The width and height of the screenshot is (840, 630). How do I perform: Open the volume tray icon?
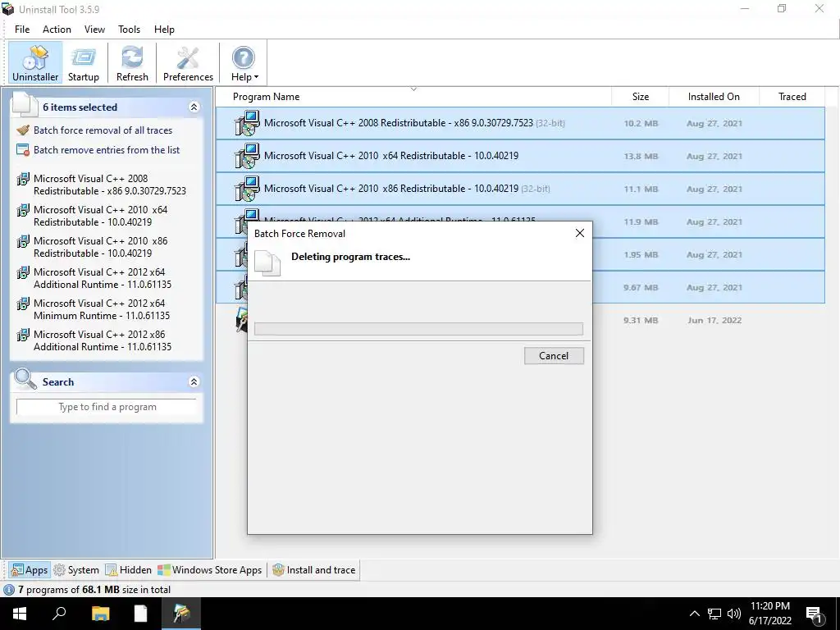tap(734, 614)
